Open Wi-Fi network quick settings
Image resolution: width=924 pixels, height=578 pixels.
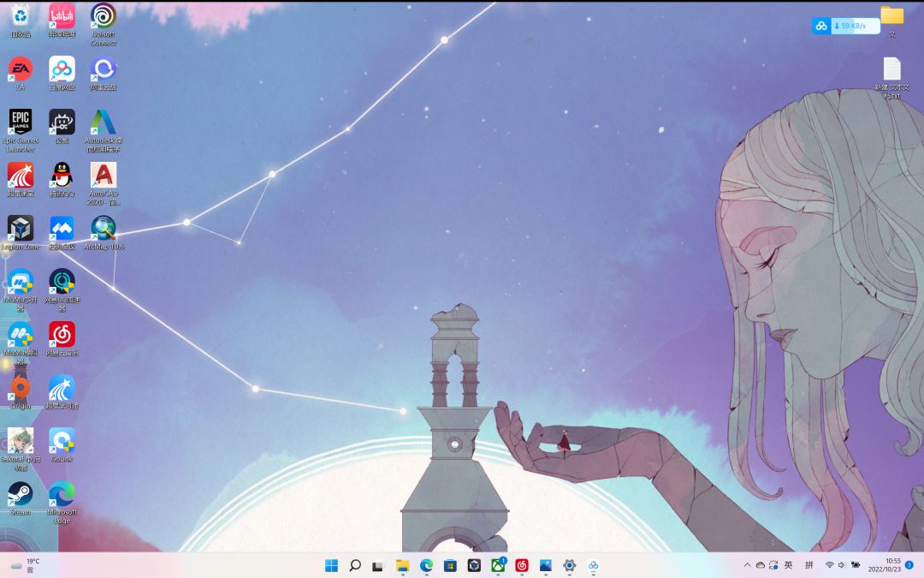[829, 565]
